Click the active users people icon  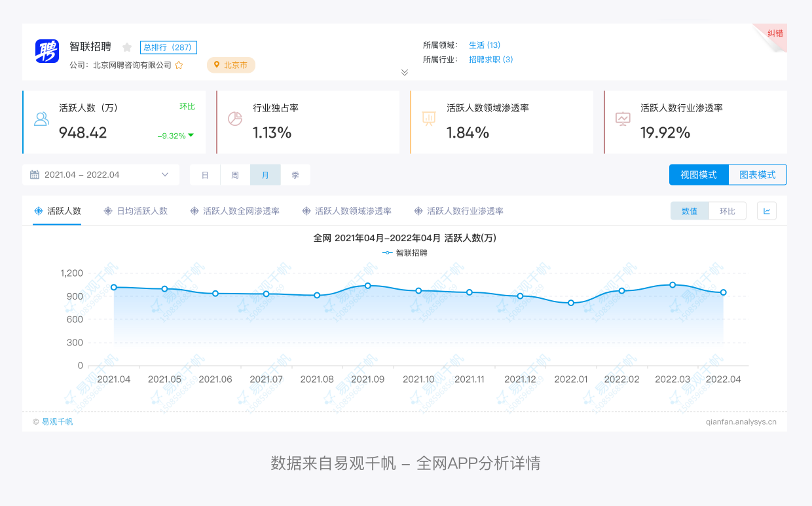42,119
